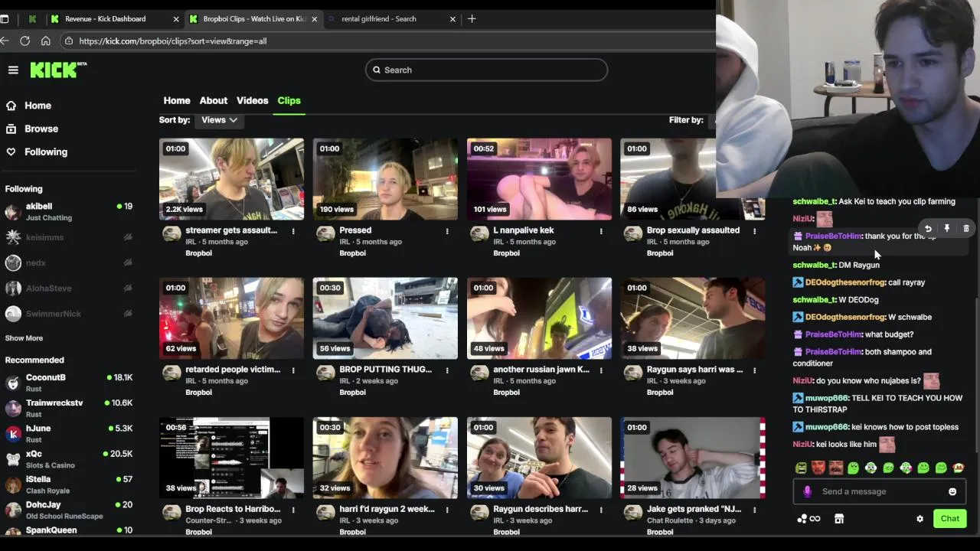This screenshot has height=551, width=980.
Task: Open keisimms offline channel in Following
Action: click(x=68, y=237)
